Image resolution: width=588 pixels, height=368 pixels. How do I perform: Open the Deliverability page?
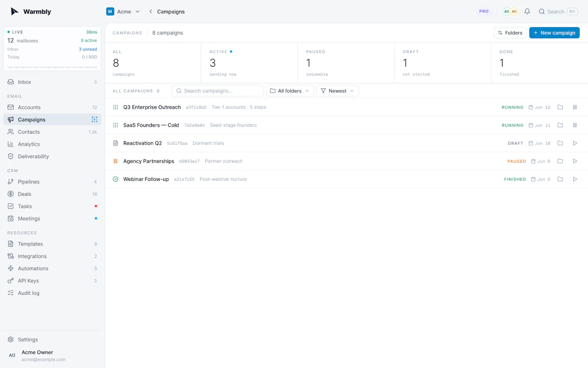(52, 156)
